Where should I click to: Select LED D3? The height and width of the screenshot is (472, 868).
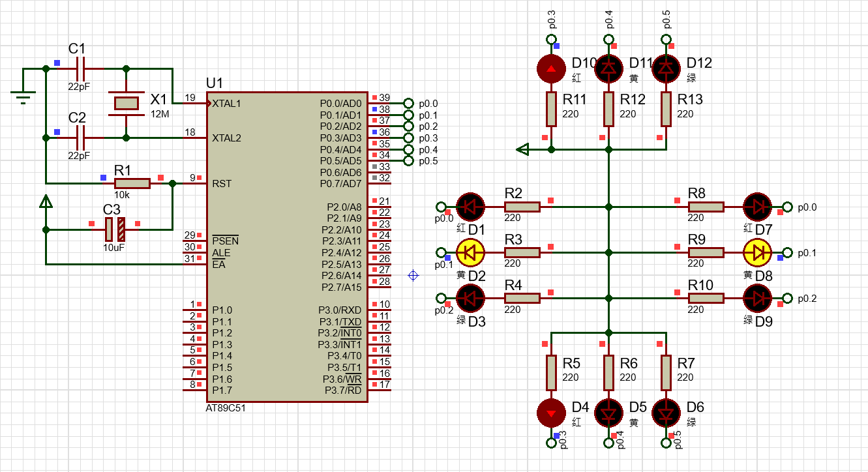click(x=471, y=298)
